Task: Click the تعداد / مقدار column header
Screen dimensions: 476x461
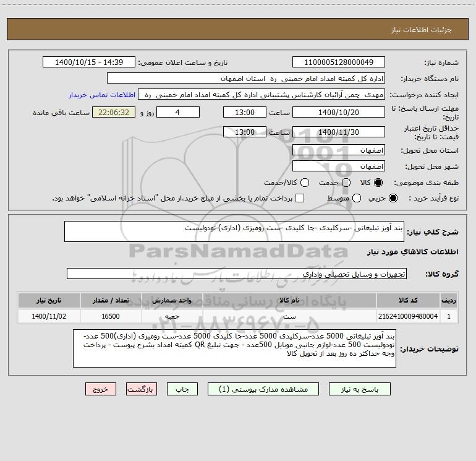Action: point(111,300)
